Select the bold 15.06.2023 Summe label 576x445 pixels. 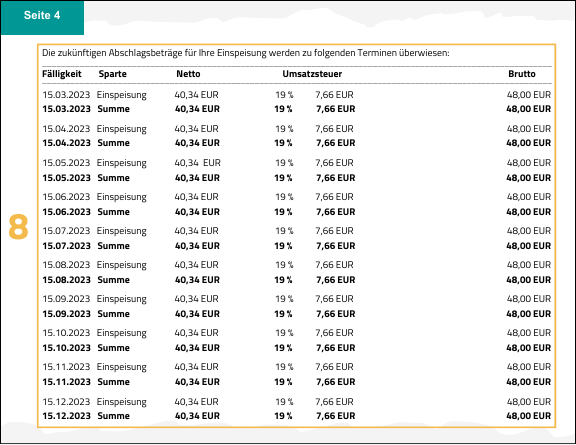pos(114,212)
